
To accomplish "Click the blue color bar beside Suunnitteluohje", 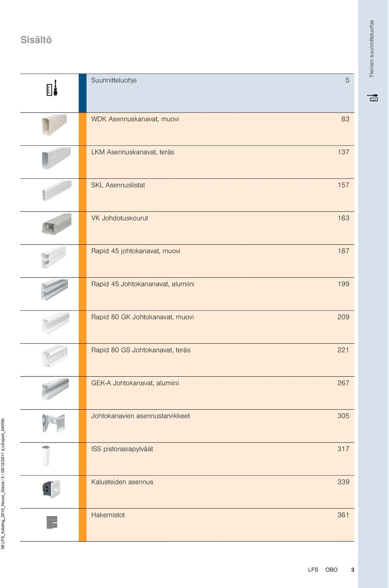I will (x=83, y=93).
